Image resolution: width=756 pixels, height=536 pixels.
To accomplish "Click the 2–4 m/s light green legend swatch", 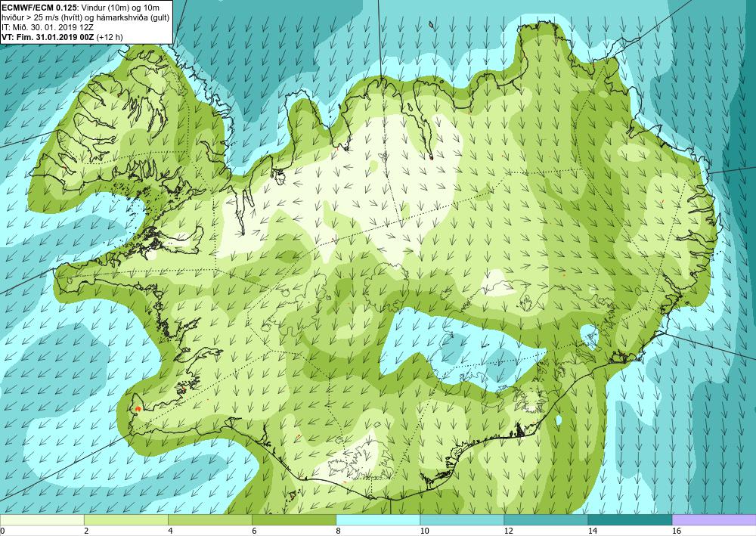I will click(125, 519).
